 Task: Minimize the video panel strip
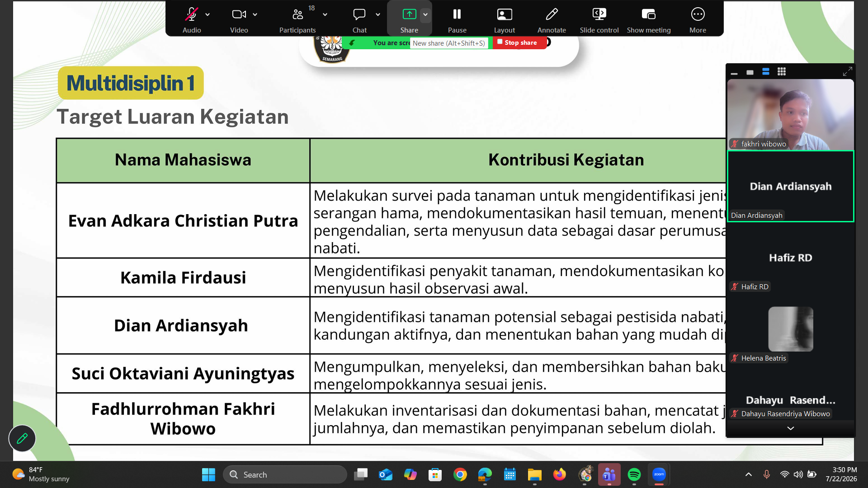coord(734,72)
